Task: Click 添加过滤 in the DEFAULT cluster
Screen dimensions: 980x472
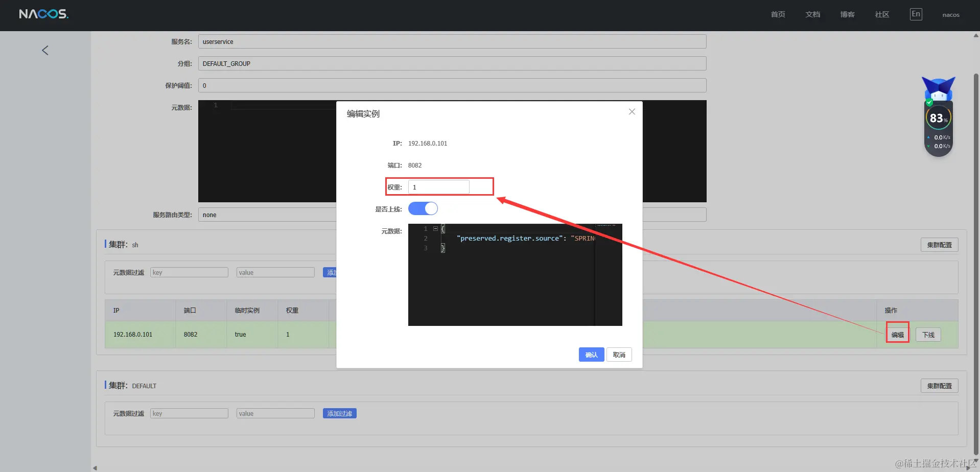Action: tap(340, 413)
